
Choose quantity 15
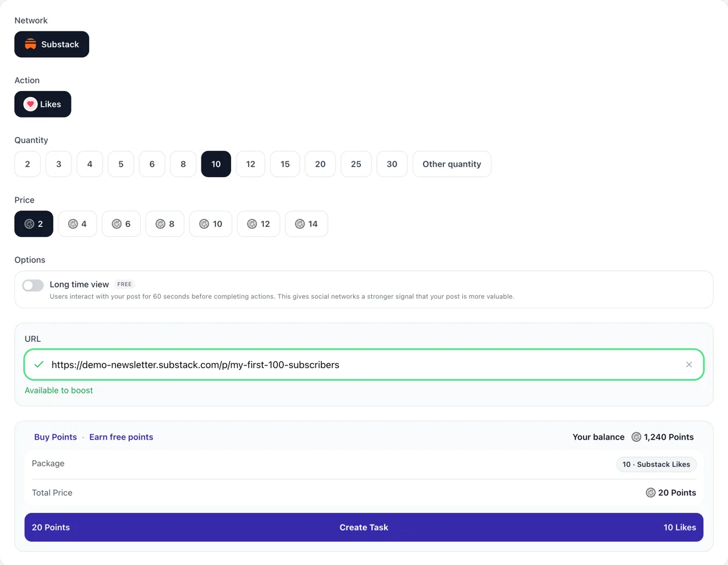285,164
